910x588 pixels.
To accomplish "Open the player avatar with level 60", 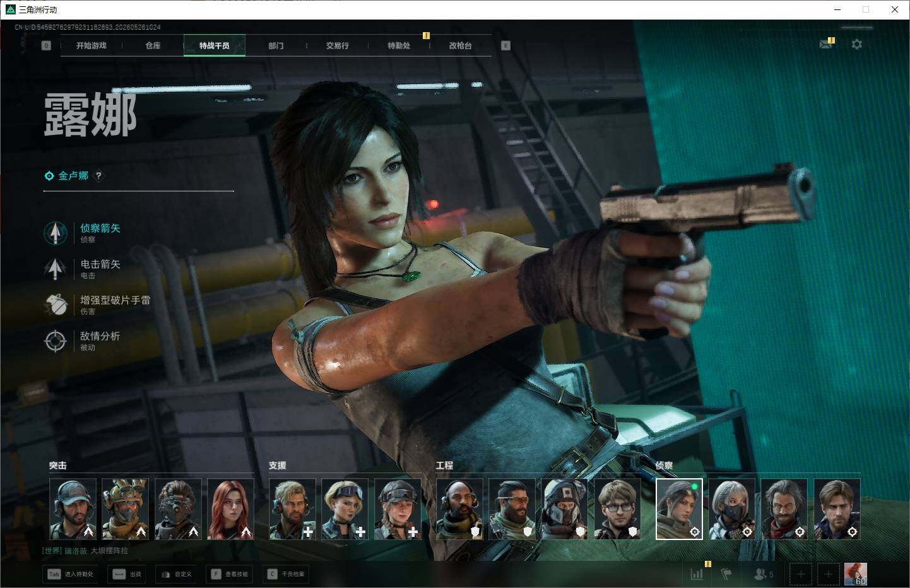I will tap(856, 574).
